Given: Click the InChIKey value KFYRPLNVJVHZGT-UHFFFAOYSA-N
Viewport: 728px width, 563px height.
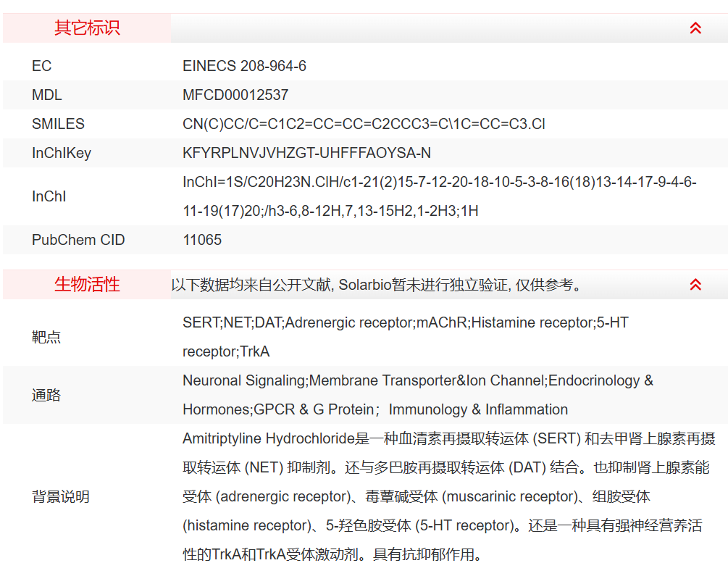Looking at the screenshot, I should [306, 153].
